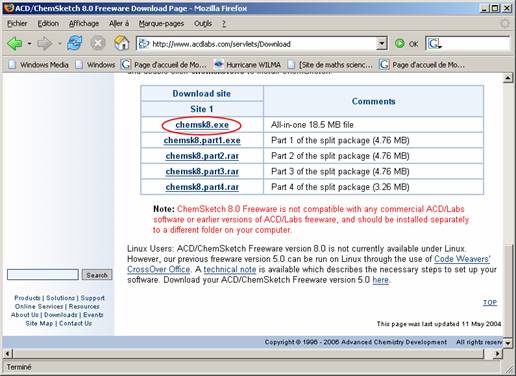516x376 pixels.
Task: Click the vertical scrollbar thumb
Action: point(508,291)
